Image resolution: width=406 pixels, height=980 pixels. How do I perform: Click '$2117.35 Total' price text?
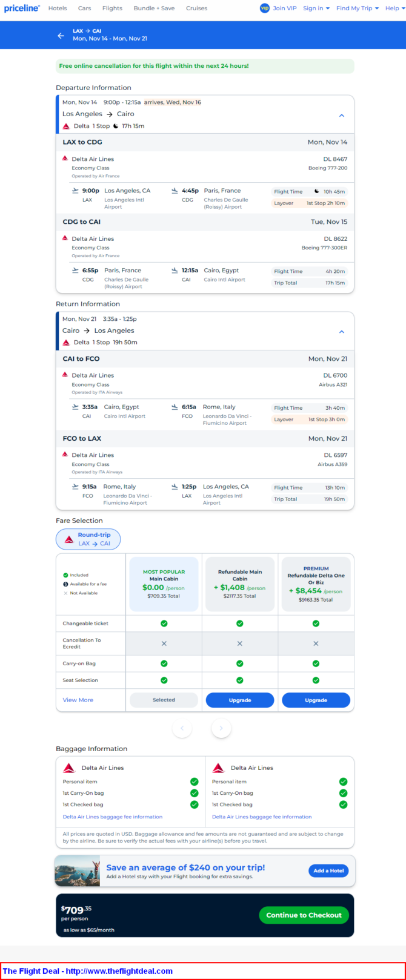click(240, 596)
